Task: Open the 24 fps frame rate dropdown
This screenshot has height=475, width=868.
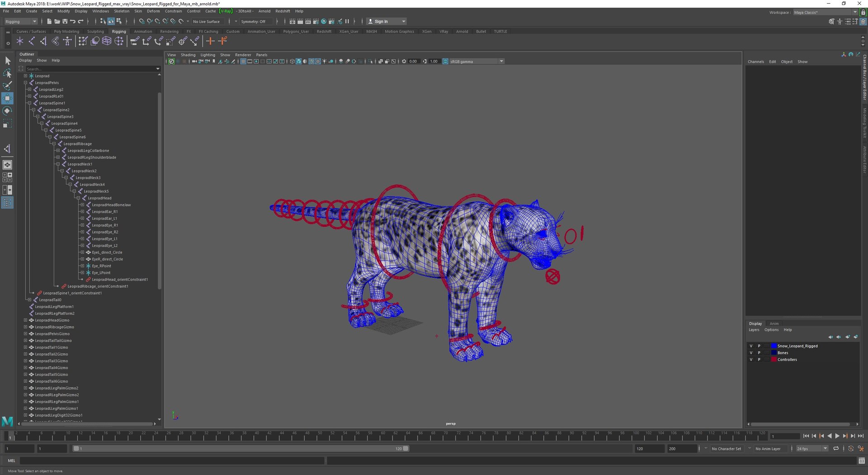Action: click(x=812, y=449)
